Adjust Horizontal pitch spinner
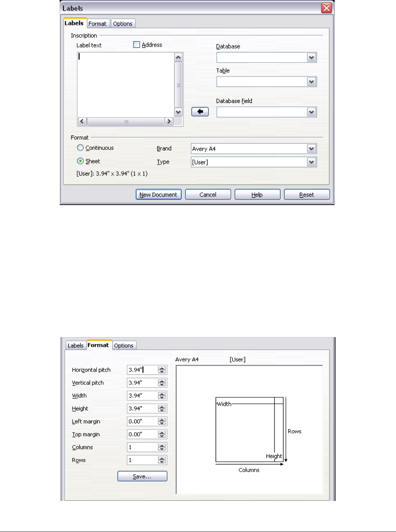Screen dimensions: 396x532 pos(162,370)
